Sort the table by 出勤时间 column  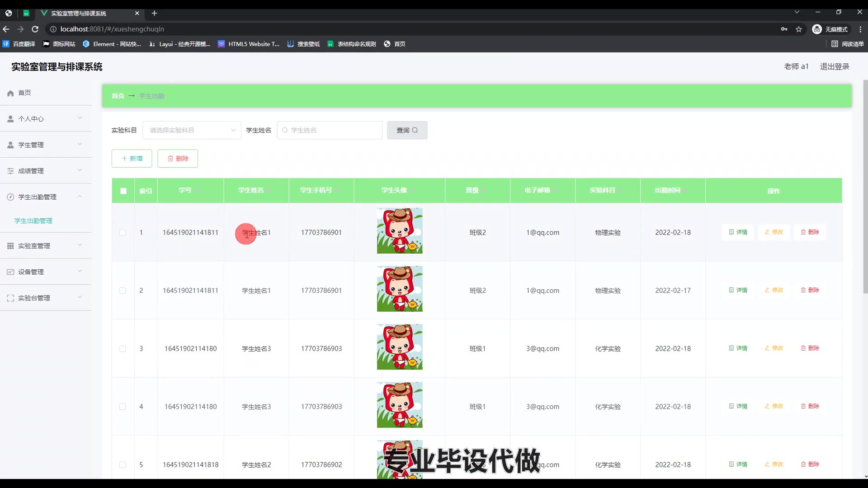[x=686, y=190]
